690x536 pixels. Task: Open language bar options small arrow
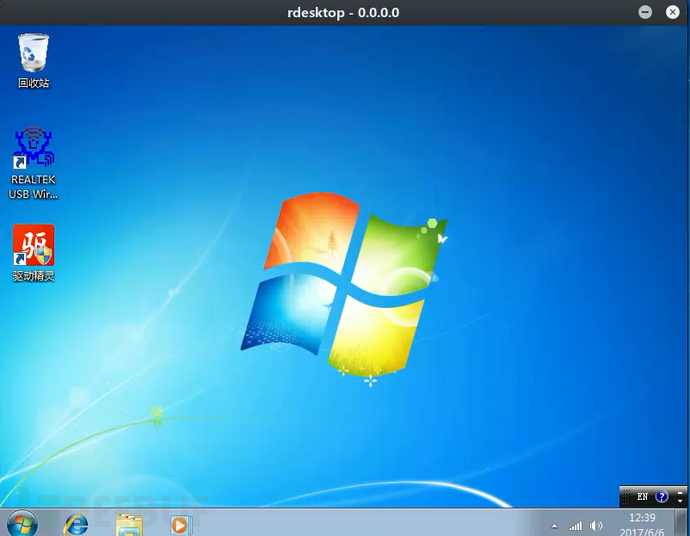point(680,501)
